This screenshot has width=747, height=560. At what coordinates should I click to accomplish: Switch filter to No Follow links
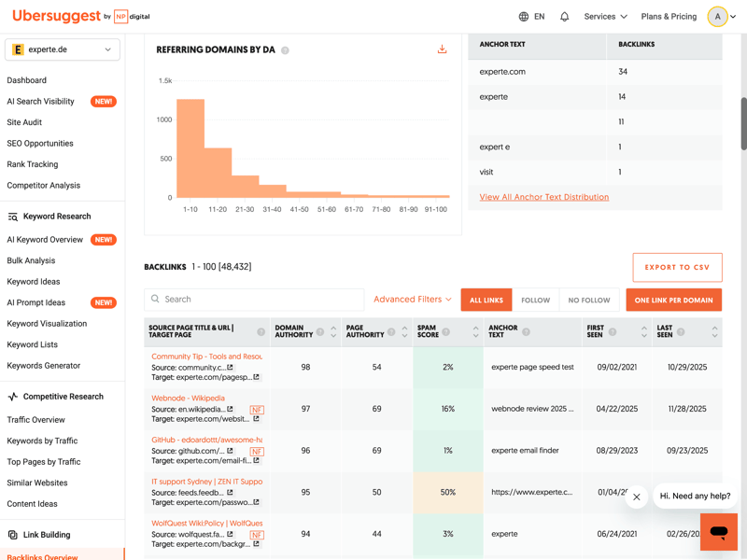point(588,301)
